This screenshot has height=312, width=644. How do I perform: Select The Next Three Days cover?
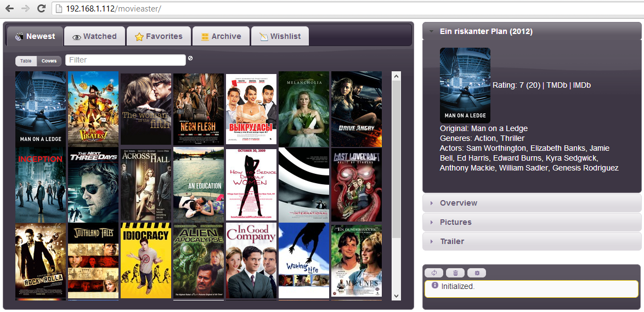[x=93, y=185]
